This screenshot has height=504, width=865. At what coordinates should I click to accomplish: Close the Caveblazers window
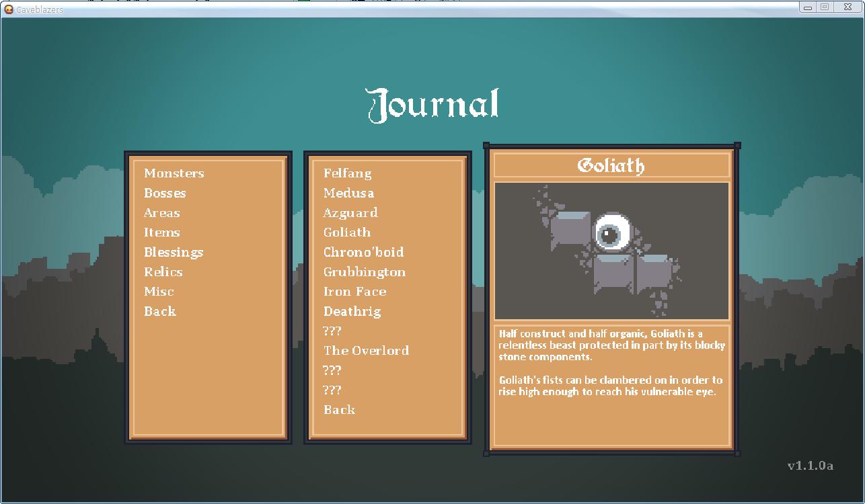click(x=848, y=7)
